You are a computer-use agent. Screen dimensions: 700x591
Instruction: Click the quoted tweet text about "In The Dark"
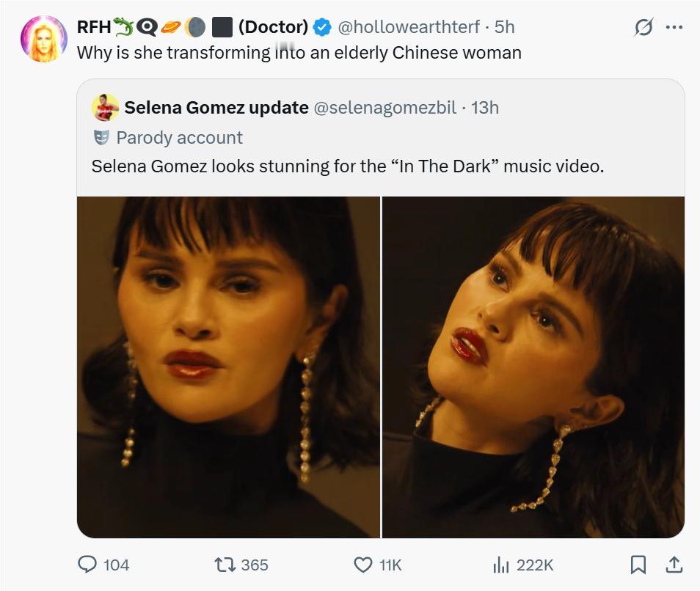pyautogui.click(x=347, y=166)
